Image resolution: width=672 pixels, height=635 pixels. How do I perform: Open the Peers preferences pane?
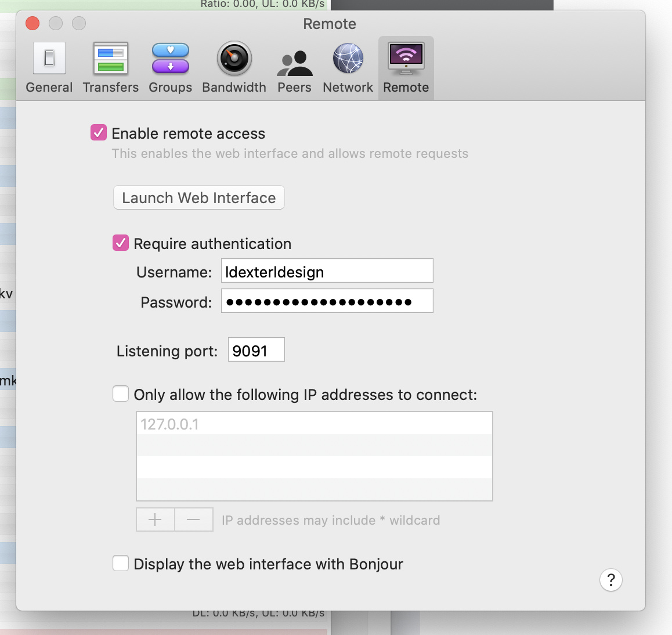294,68
